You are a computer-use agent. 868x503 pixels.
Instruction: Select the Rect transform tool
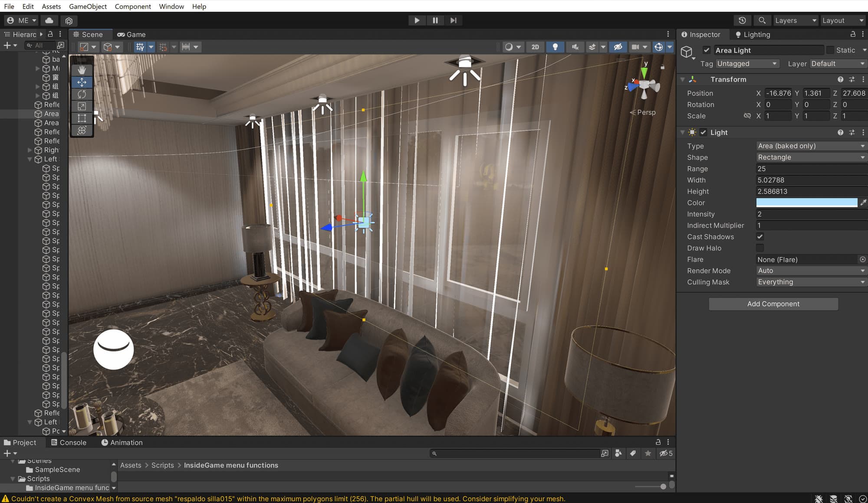pyautogui.click(x=82, y=118)
